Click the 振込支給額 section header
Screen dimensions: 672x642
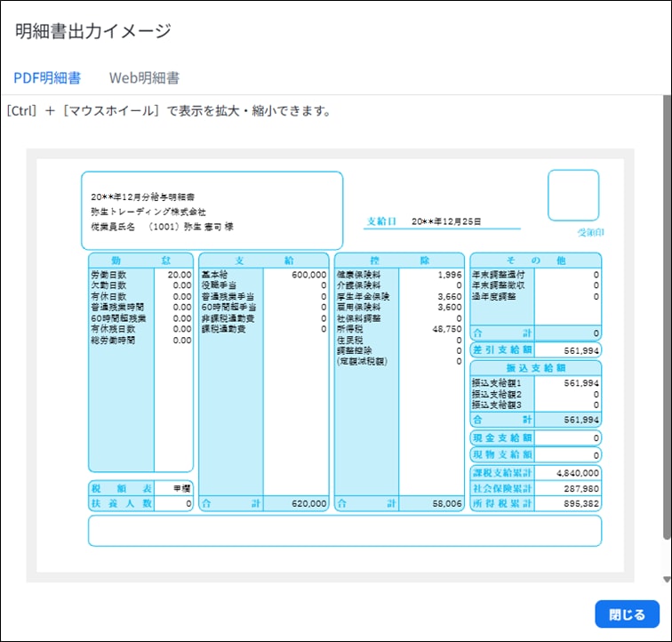pyautogui.click(x=535, y=367)
